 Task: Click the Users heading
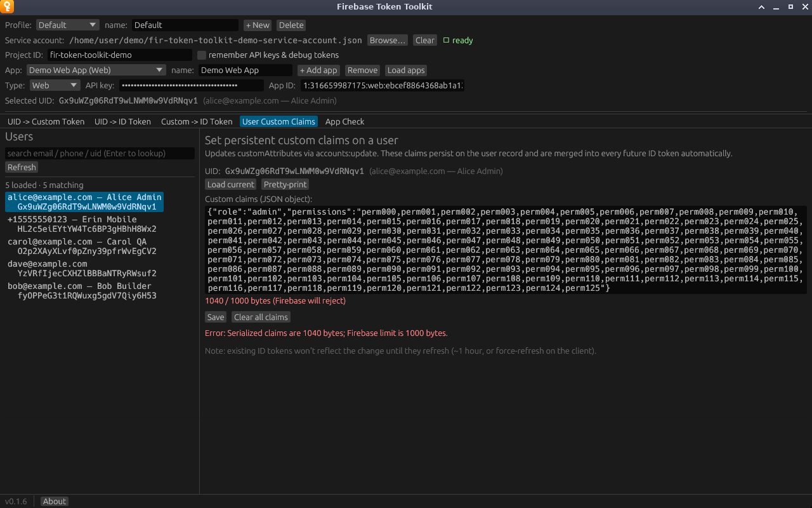pos(19,137)
